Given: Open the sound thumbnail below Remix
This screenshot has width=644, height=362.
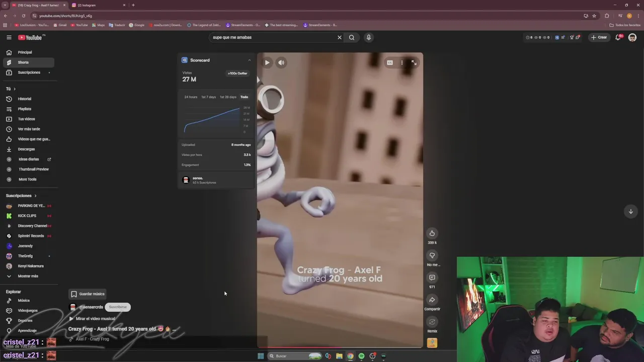Looking at the screenshot, I should point(432,343).
